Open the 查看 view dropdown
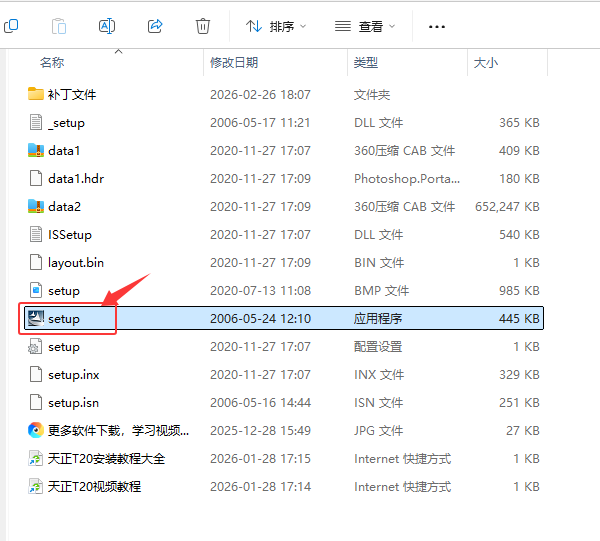 tap(365, 26)
